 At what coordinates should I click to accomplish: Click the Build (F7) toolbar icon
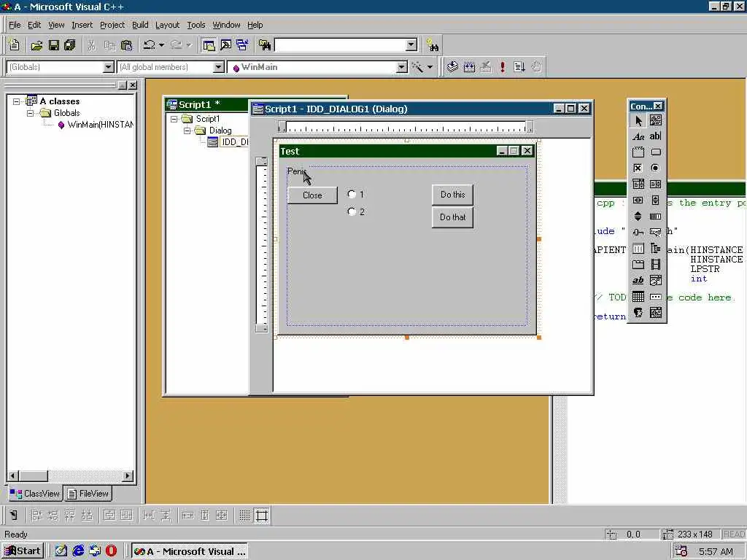point(469,67)
